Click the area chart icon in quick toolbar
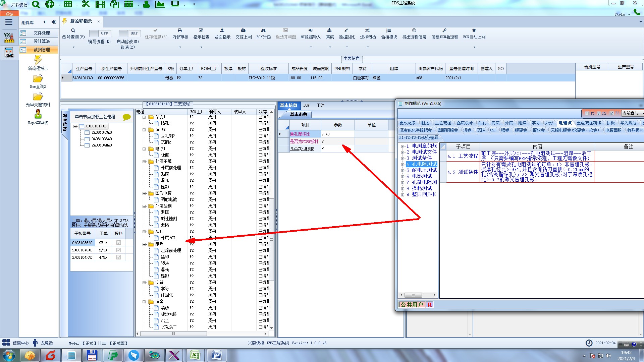Screen dimensions: 644x362 tap(160, 4)
